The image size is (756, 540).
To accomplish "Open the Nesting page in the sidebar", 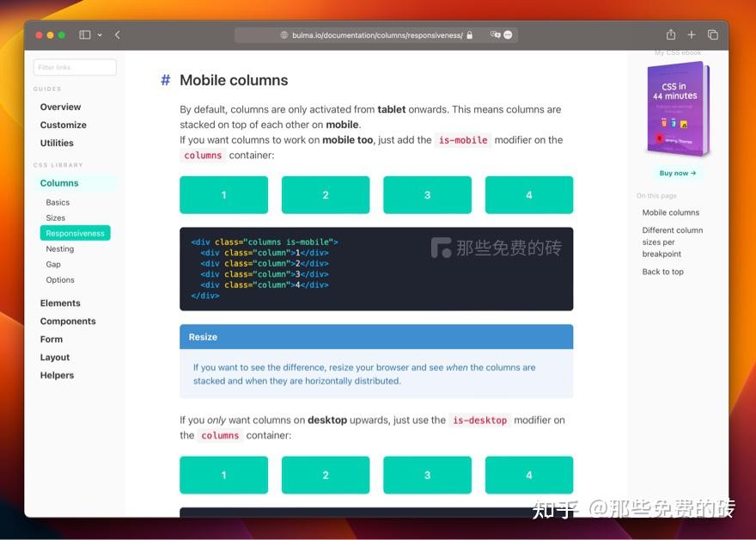I will pyautogui.click(x=59, y=249).
